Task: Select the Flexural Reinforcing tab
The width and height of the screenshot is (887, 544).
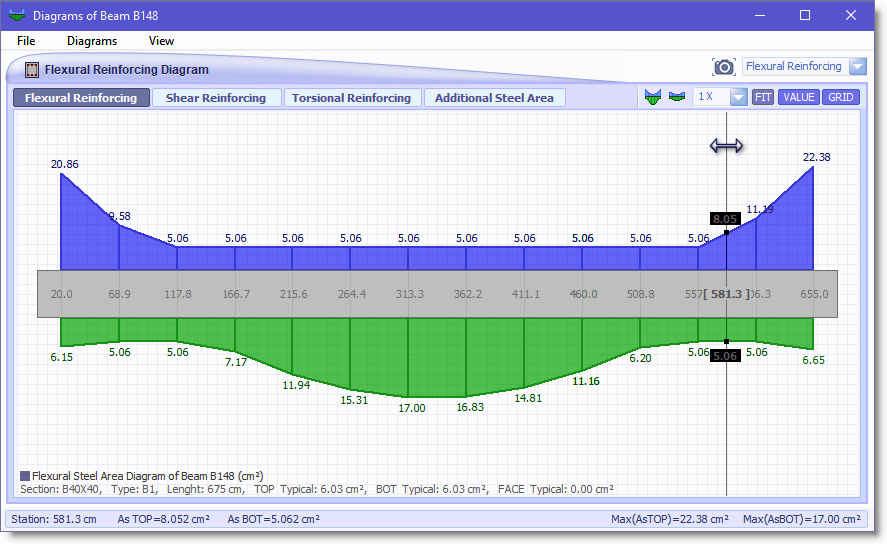Action: click(x=81, y=98)
